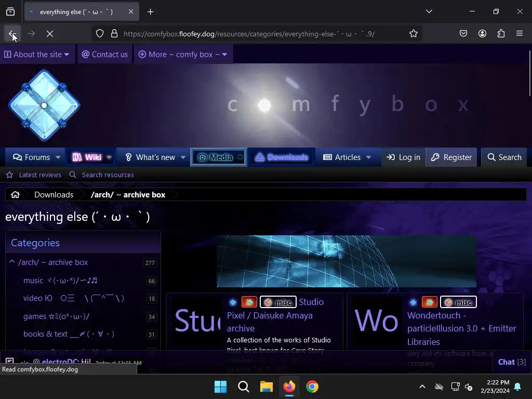
Task: Open the Studio Pixel thumbnail
Action: click(x=197, y=321)
